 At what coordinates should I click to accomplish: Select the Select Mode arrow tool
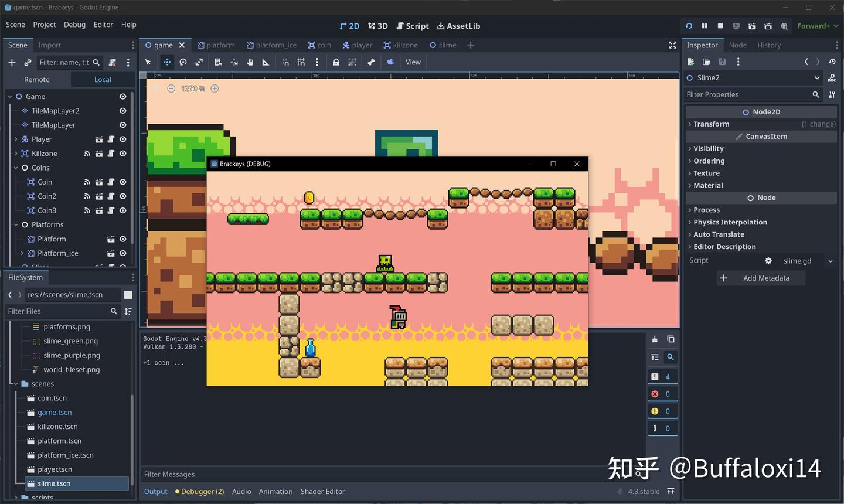point(148,62)
